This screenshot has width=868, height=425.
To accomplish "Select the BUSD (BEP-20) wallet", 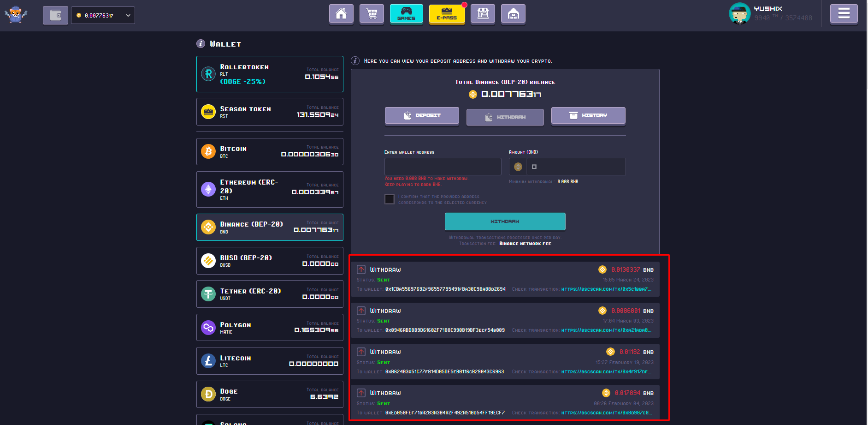I will tap(270, 261).
